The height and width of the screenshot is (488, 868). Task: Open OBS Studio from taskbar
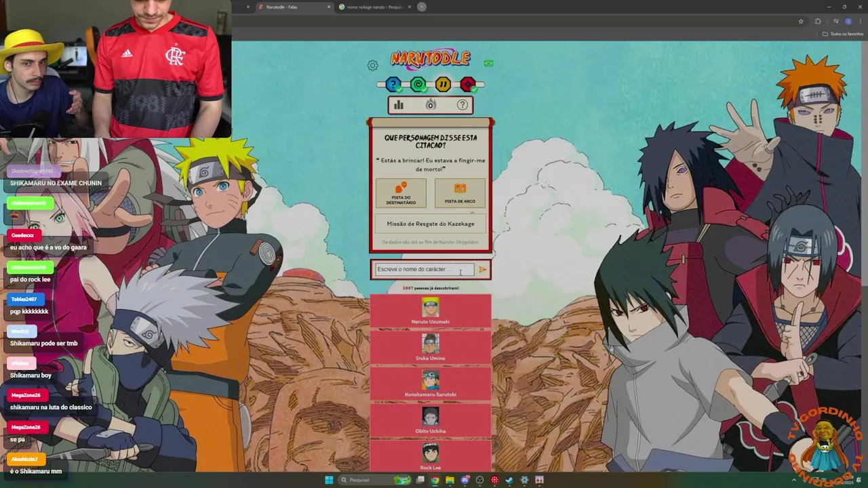479,480
